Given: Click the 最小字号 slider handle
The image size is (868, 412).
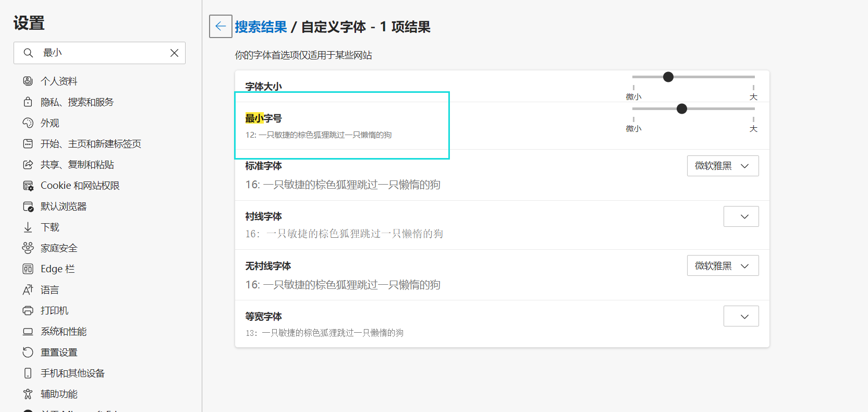Looking at the screenshot, I should pyautogui.click(x=681, y=108).
